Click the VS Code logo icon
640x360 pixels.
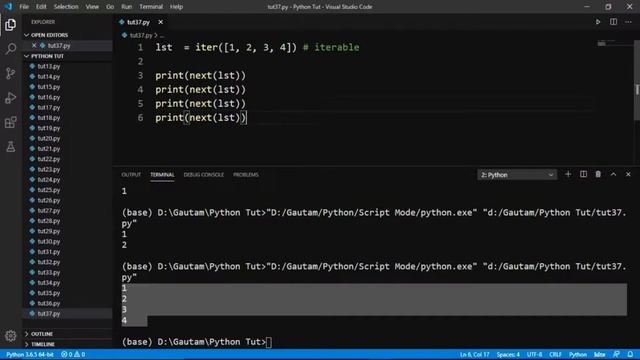pyautogui.click(x=8, y=7)
